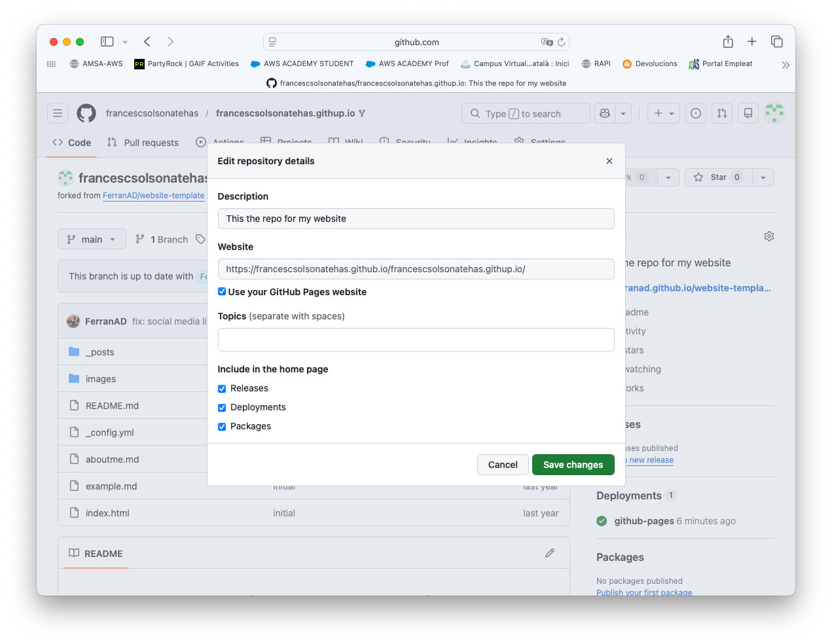Click the repository settings gear icon
The width and height of the screenshot is (832, 644).
[769, 236]
